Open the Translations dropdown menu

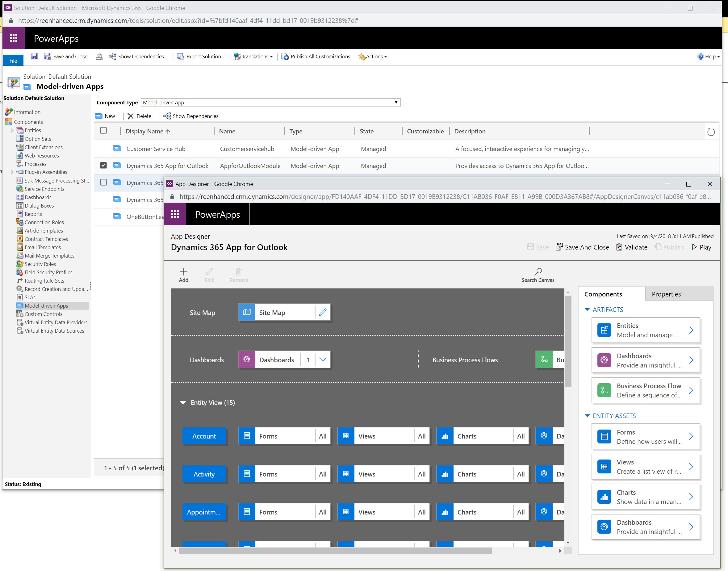[253, 57]
